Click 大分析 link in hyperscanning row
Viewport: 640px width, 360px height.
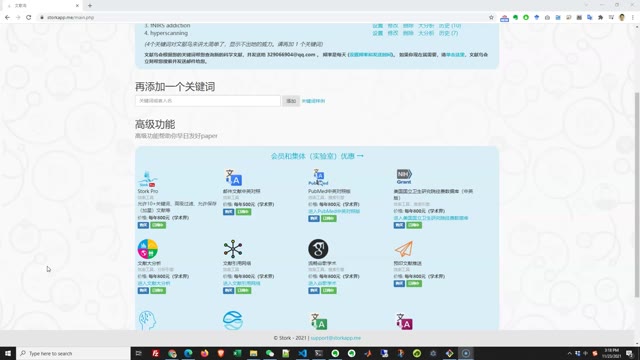click(426, 33)
